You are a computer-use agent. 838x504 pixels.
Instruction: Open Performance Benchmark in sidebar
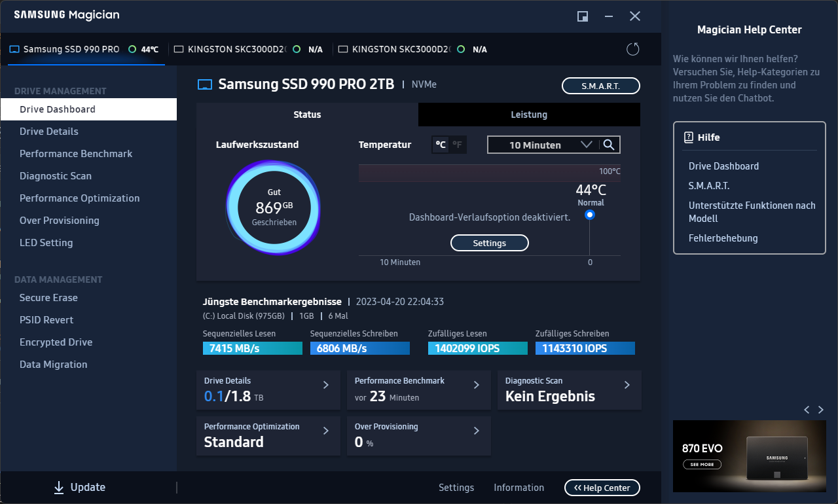88,154
